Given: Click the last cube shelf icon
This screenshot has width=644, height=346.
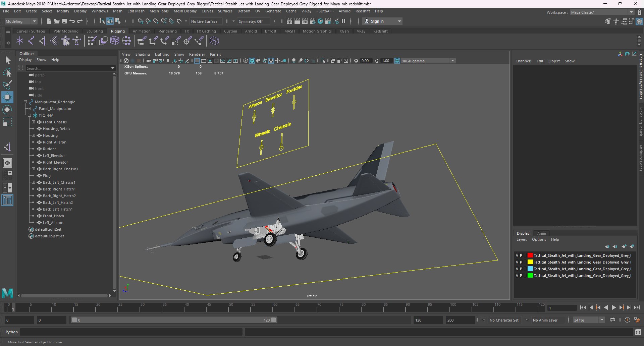Looking at the screenshot, I should [214, 41].
